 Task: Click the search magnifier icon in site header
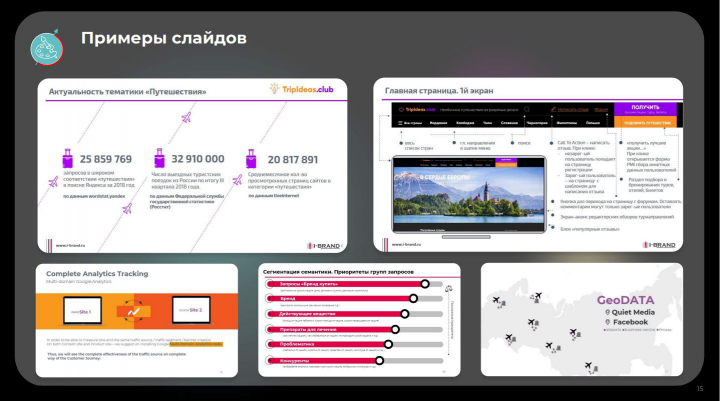point(527,109)
